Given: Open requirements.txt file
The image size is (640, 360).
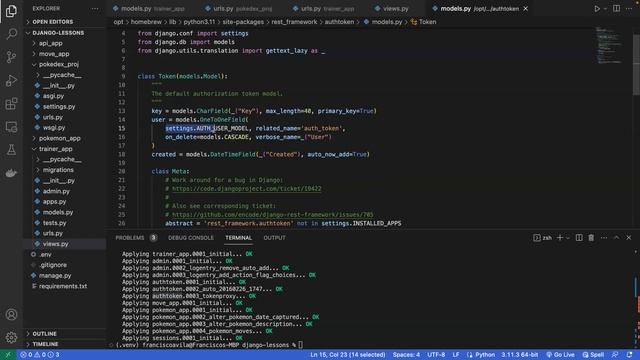Looking at the screenshot, I should (63, 286).
